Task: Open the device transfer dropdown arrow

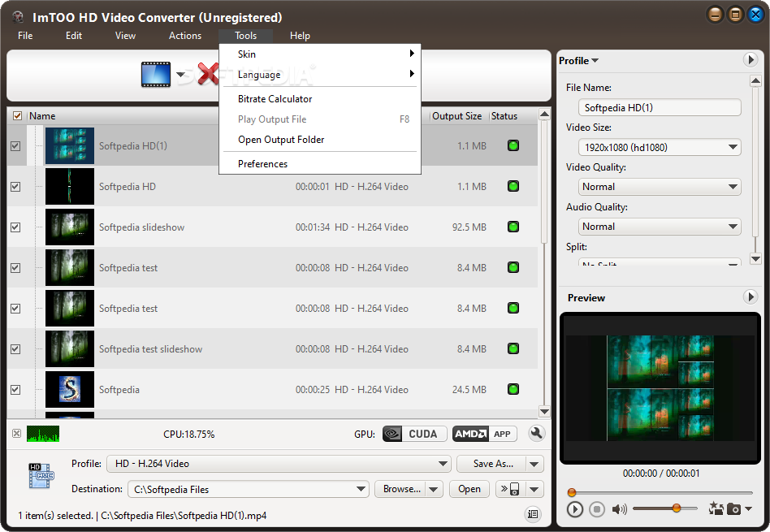Action: pyautogui.click(x=534, y=489)
